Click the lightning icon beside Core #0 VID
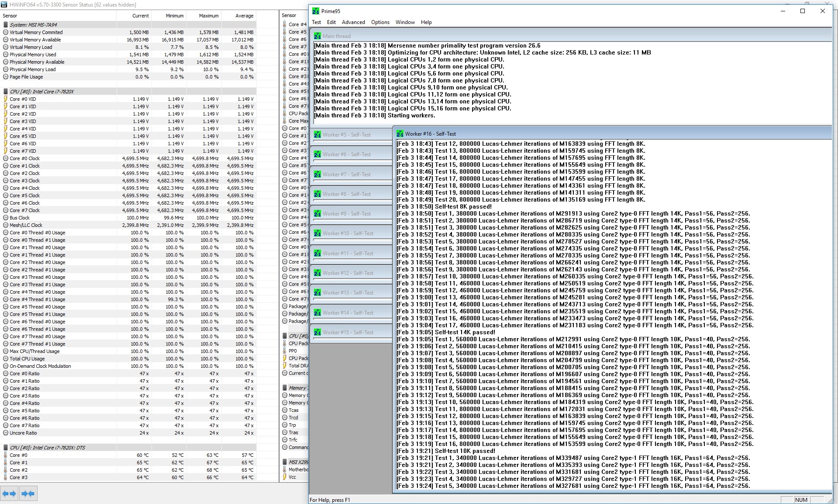Viewport: 838px width, 504px height. point(6,99)
